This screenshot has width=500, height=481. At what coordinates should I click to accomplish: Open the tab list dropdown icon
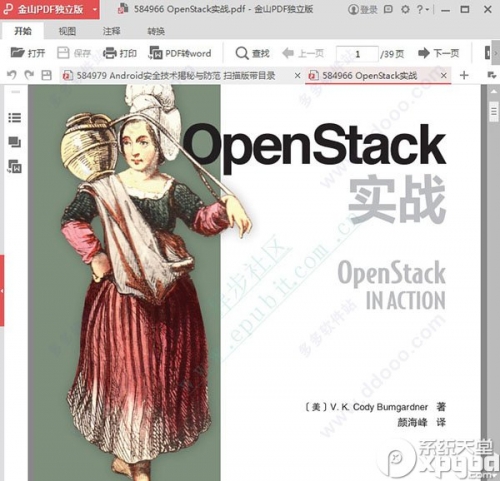491,75
